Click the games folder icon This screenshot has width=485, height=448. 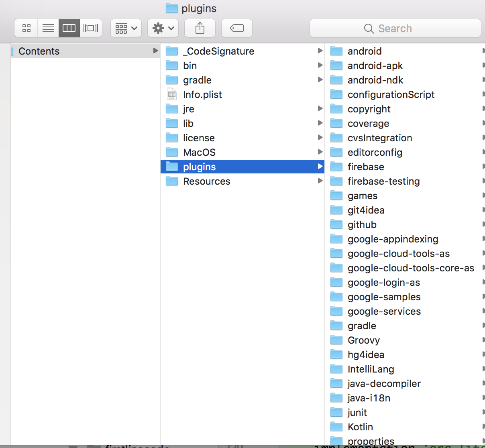click(x=336, y=195)
